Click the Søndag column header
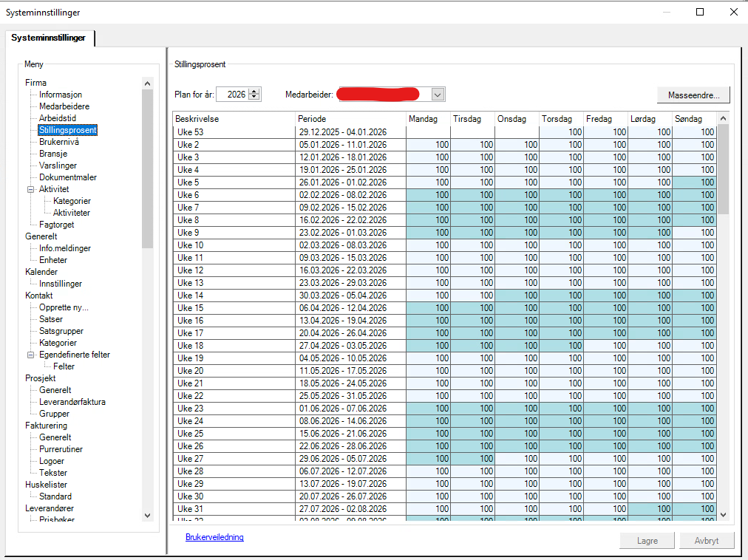Screen dimensions: 748x560 693,119
